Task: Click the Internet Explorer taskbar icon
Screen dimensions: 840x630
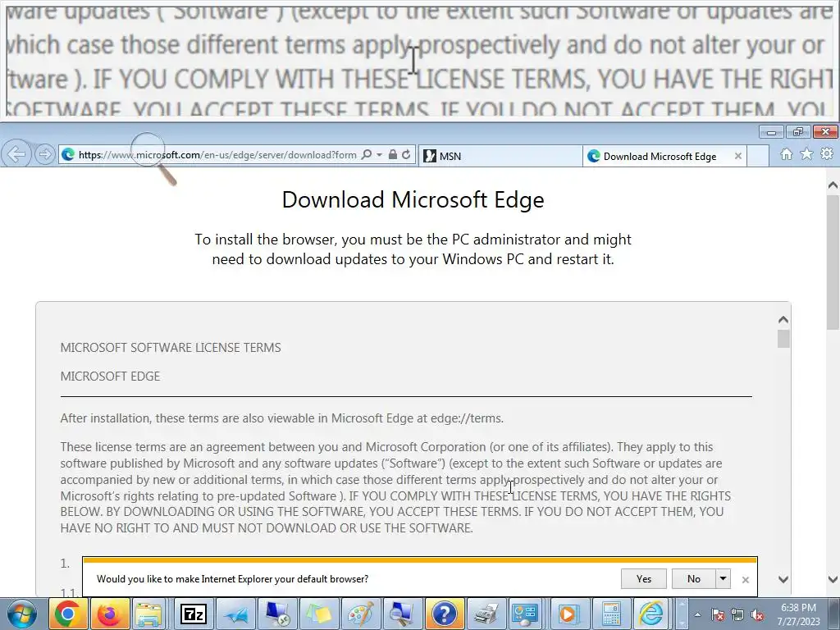Action: [x=651, y=614]
